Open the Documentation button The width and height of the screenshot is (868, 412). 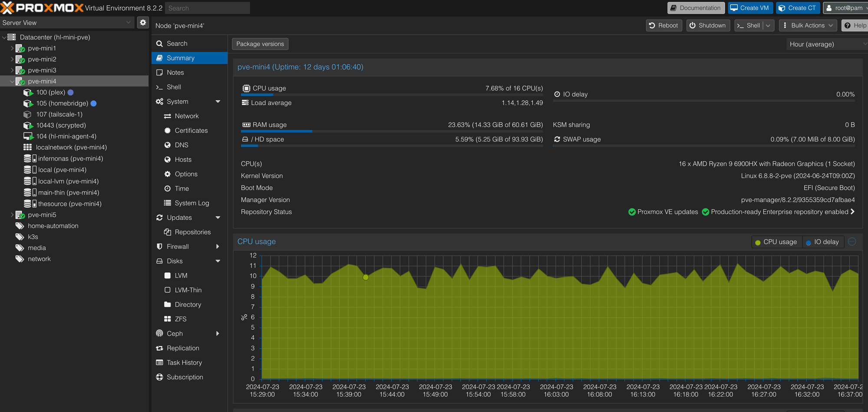696,8
